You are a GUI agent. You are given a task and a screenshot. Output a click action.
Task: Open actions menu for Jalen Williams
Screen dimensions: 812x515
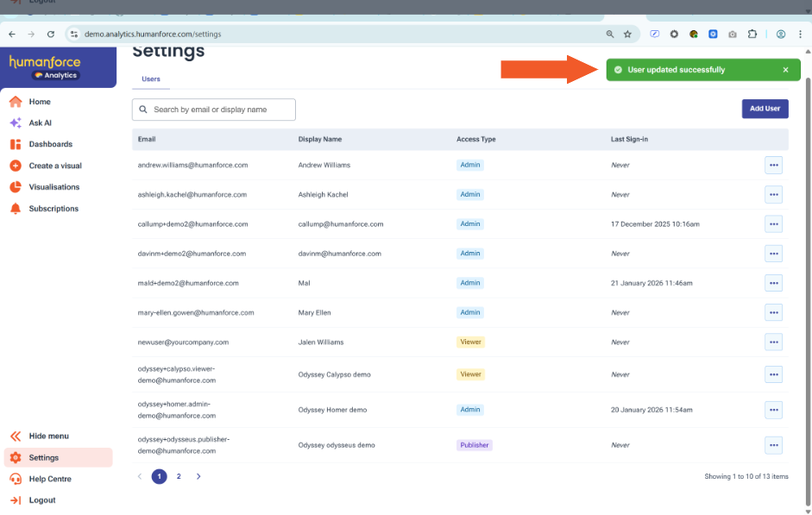pos(773,342)
